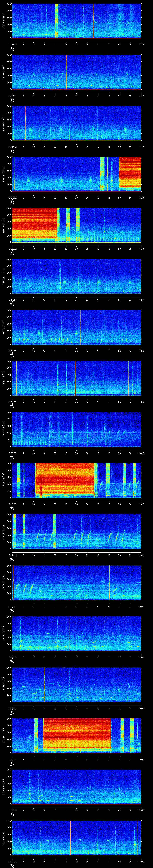Viewport: 153px width, 868px height.
Task: Select the 0:16:00 start time label
Action: pyautogui.click(x=12, y=810)
